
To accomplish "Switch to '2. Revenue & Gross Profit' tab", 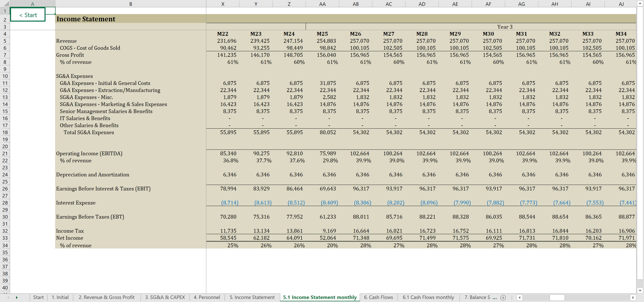I will pos(106,297).
